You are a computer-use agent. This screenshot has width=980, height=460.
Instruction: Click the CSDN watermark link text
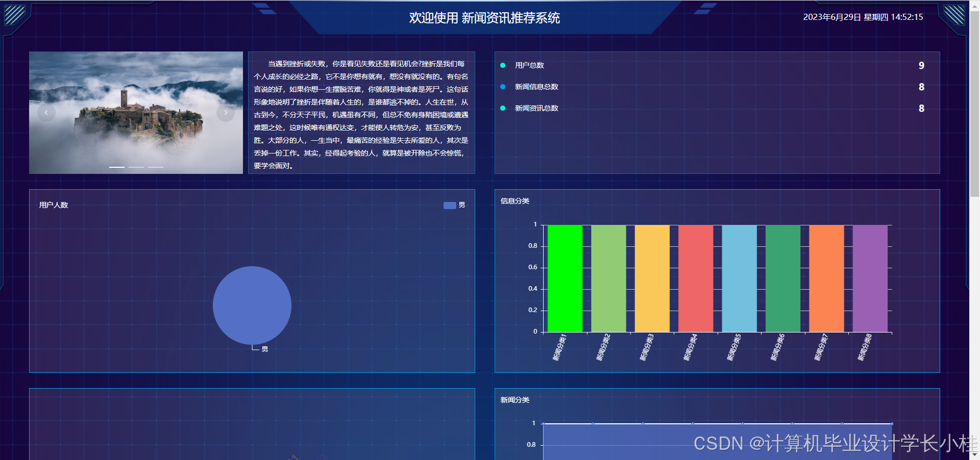tap(830, 444)
